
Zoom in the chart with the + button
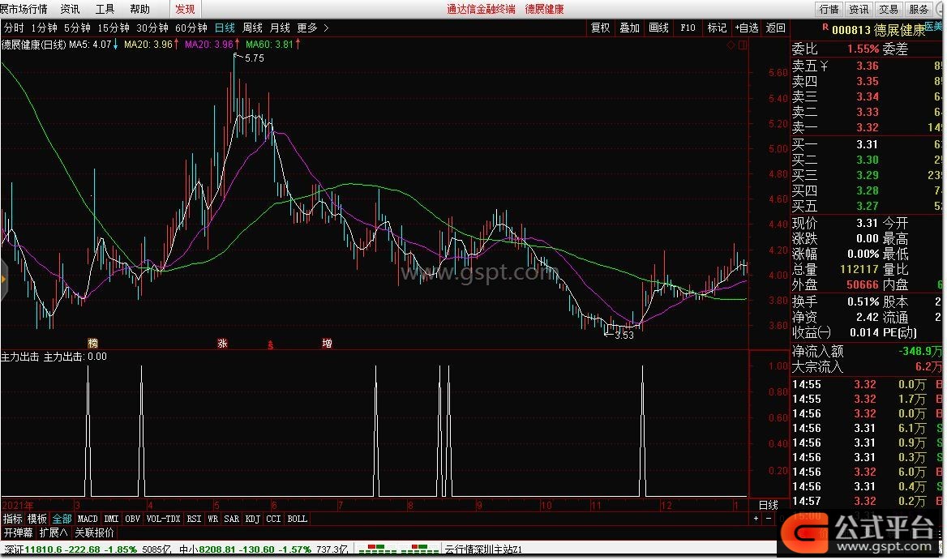756,519
